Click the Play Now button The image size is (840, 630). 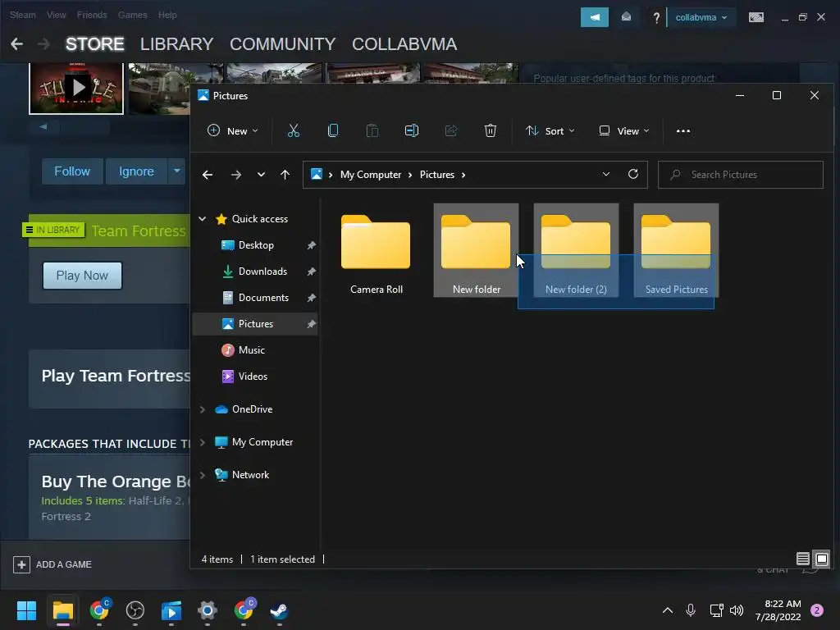(83, 276)
